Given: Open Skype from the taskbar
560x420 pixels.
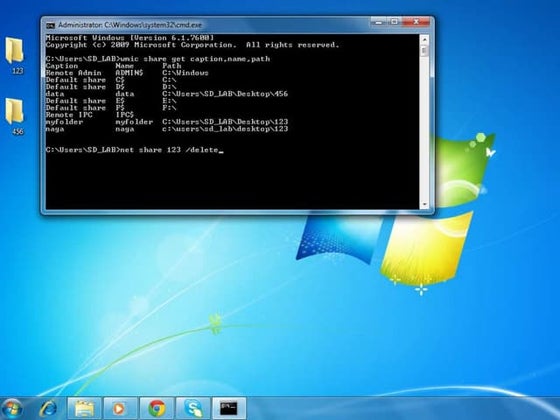Looking at the screenshot, I should coord(193,408).
